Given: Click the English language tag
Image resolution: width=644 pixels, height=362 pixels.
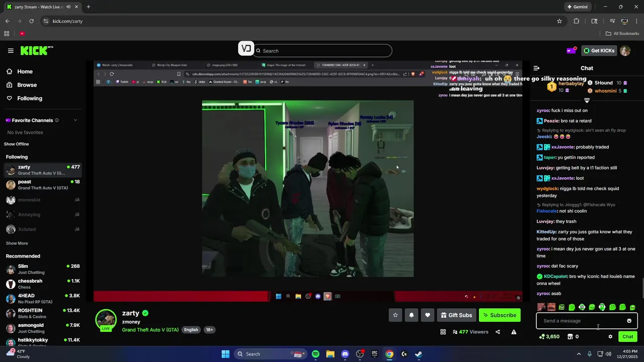Looking at the screenshot, I should (191, 330).
